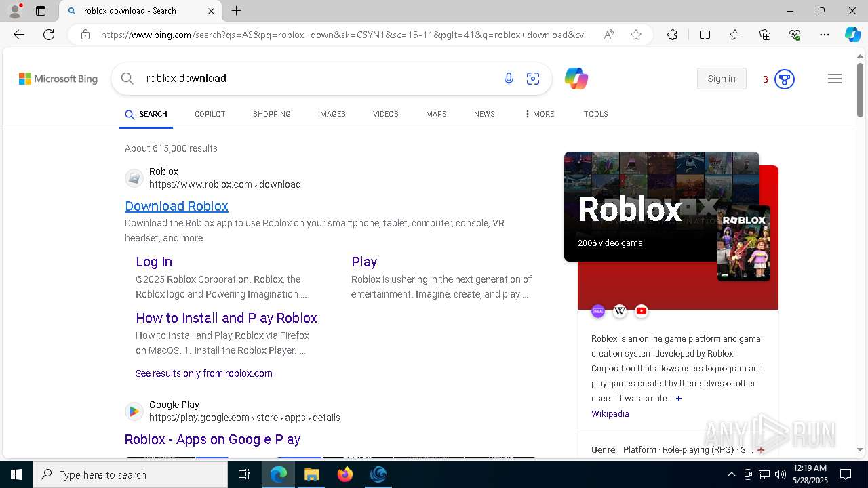Open Browser essentials heart icon
This screenshot has width=868, height=488.
click(x=795, y=35)
